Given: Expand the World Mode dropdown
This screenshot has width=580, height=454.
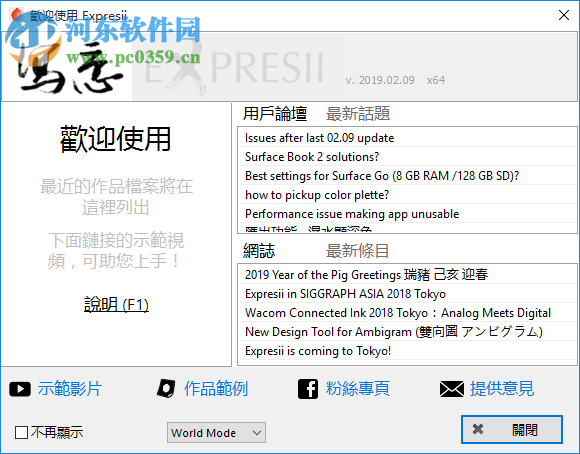Looking at the screenshot, I should pyautogui.click(x=216, y=433).
